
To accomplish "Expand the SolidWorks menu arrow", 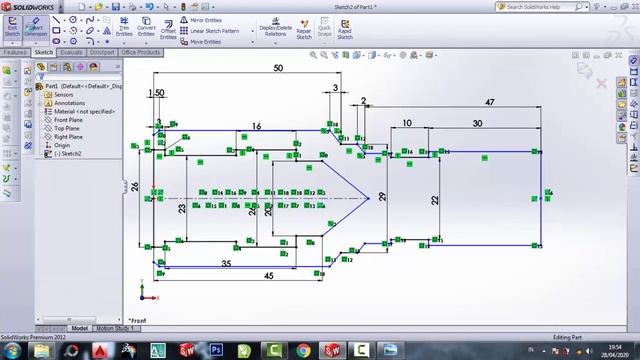I will point(61,7).
